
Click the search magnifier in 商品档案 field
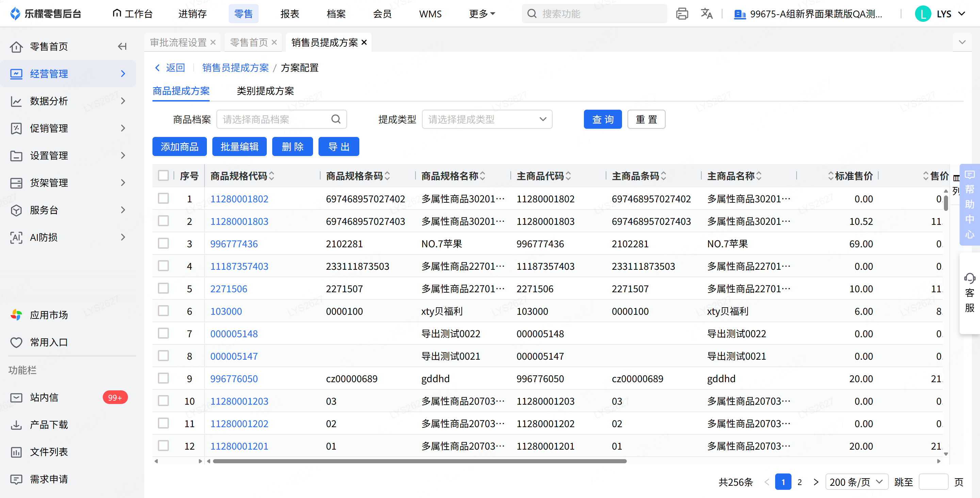pos(336,119)
